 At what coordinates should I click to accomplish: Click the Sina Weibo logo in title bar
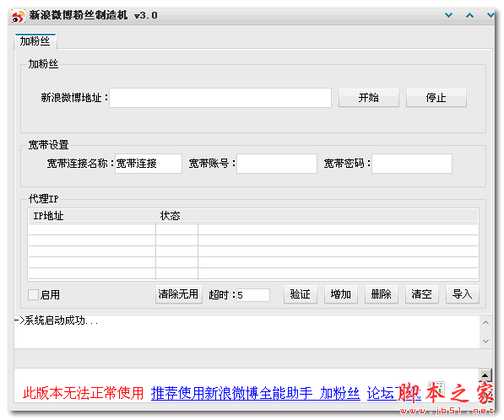18,16
